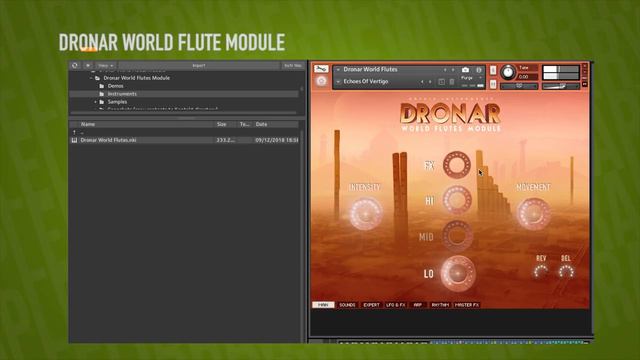Click the round snowflake icon below the wrench
This screenshot has width=640, height=360.
pos(321,81)
